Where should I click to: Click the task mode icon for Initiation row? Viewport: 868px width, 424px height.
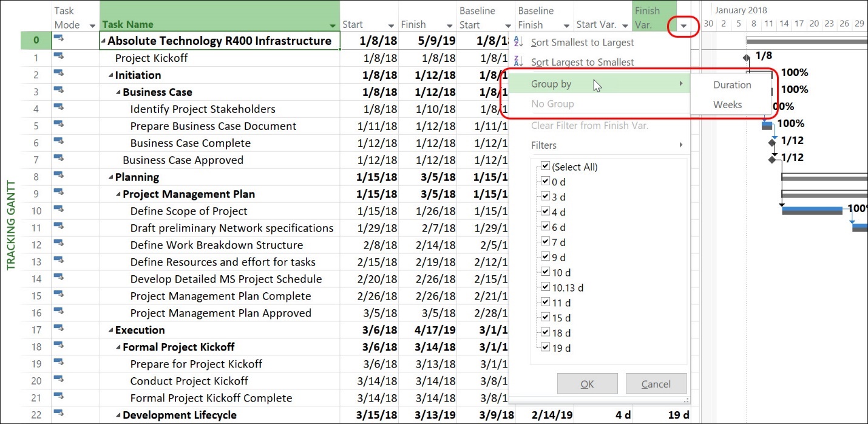pyautogui.click(x=59, y=73)
